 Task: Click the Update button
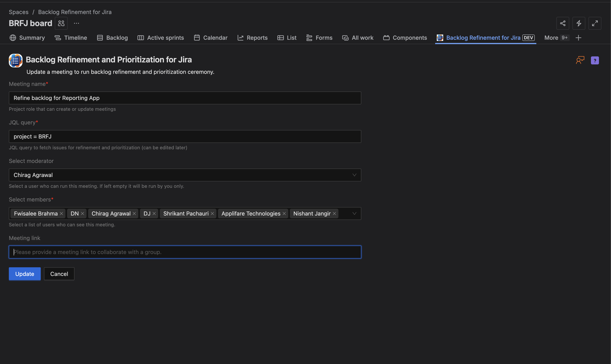24,274
